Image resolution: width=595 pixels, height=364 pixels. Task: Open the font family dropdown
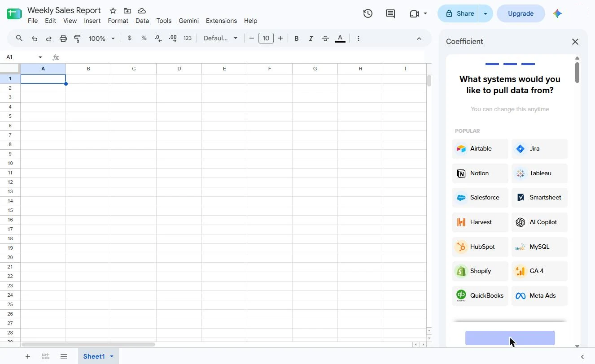pyautogui.click(x=220, y=38)
